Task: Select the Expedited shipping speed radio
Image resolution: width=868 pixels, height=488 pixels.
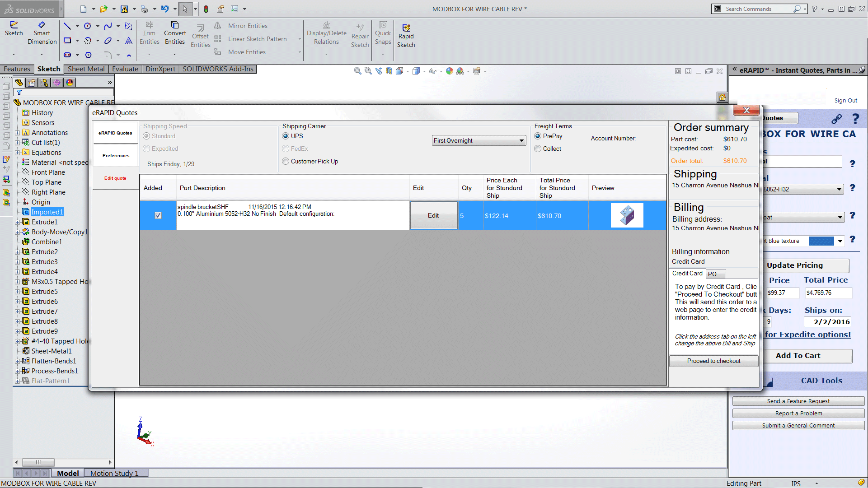Action: click(146, 149)
